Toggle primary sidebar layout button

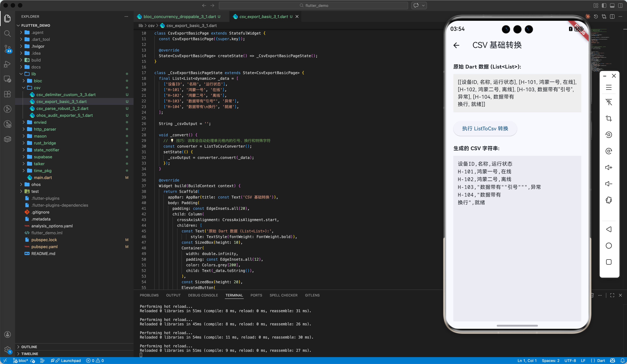click(604, 5)
